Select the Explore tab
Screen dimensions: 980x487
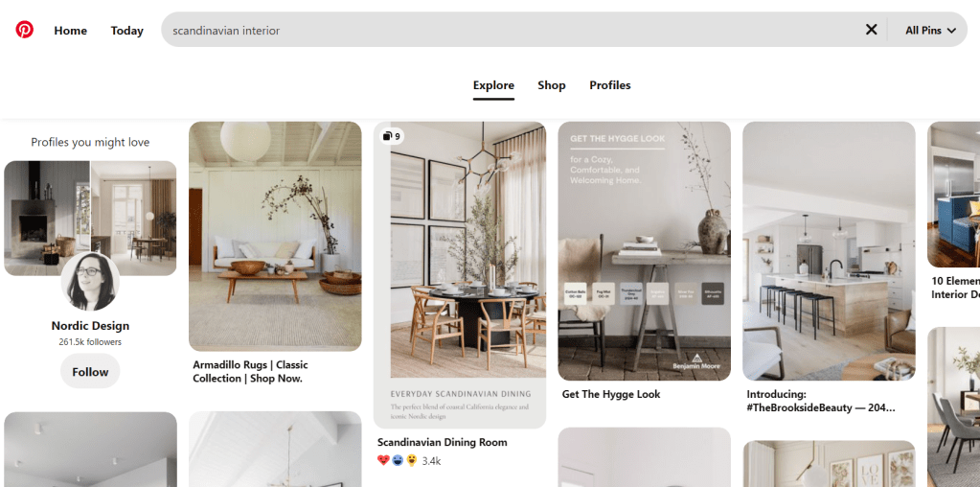pyautogui.click(x=493, y=85)
